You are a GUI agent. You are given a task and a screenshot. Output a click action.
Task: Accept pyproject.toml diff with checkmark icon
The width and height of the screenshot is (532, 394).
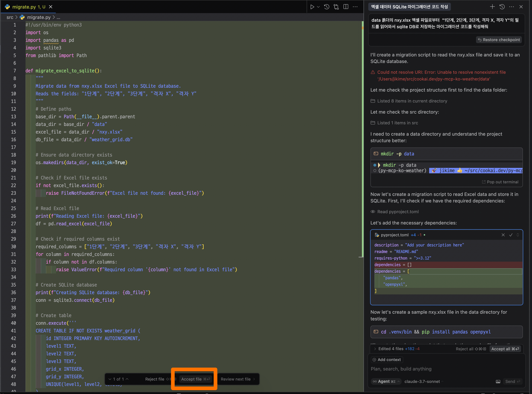click(x=511, y=235)
